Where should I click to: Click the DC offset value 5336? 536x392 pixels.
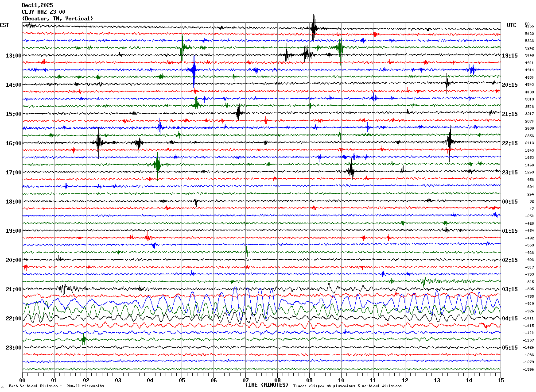(x=529, y=41)
